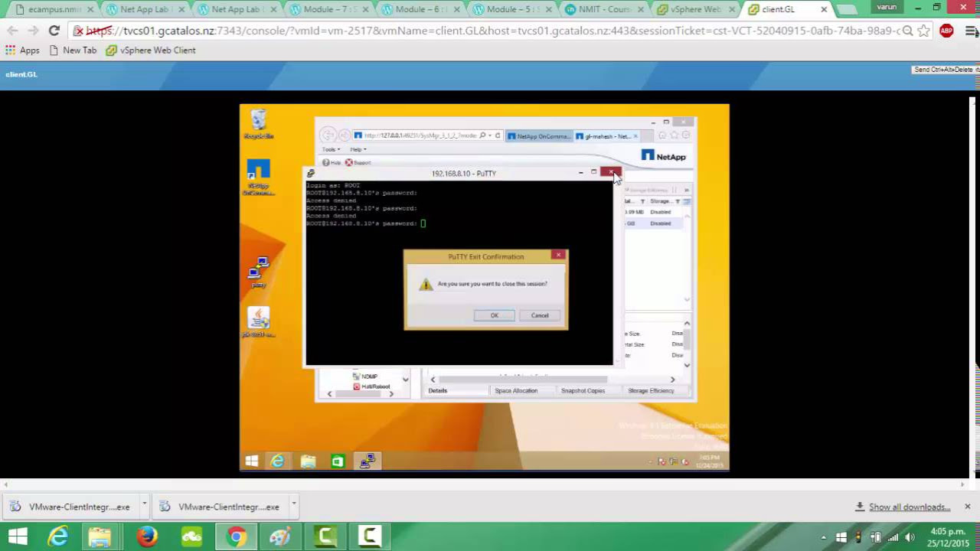Switch to the NMIT Course browser tab
The width and height of the screenshot is (980, 551).
[603, 9]
